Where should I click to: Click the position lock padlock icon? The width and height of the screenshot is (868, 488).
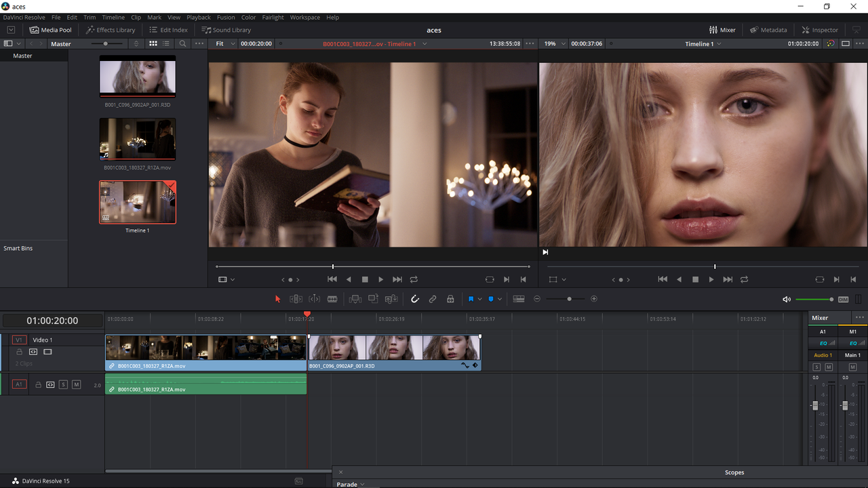click(450, 299)
